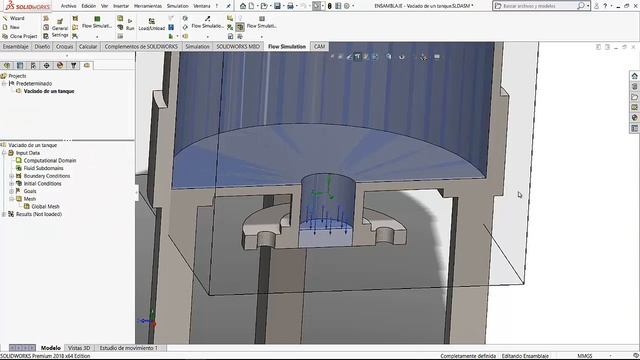Select the 'Vaciado de un tanque' project in Projects
The image size is (640, 360).
click(x=49, y=91)
